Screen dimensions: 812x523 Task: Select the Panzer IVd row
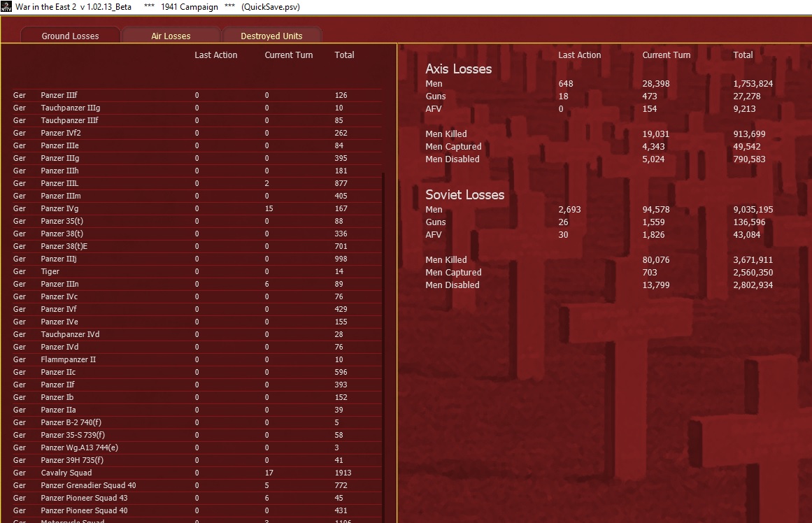197,347
